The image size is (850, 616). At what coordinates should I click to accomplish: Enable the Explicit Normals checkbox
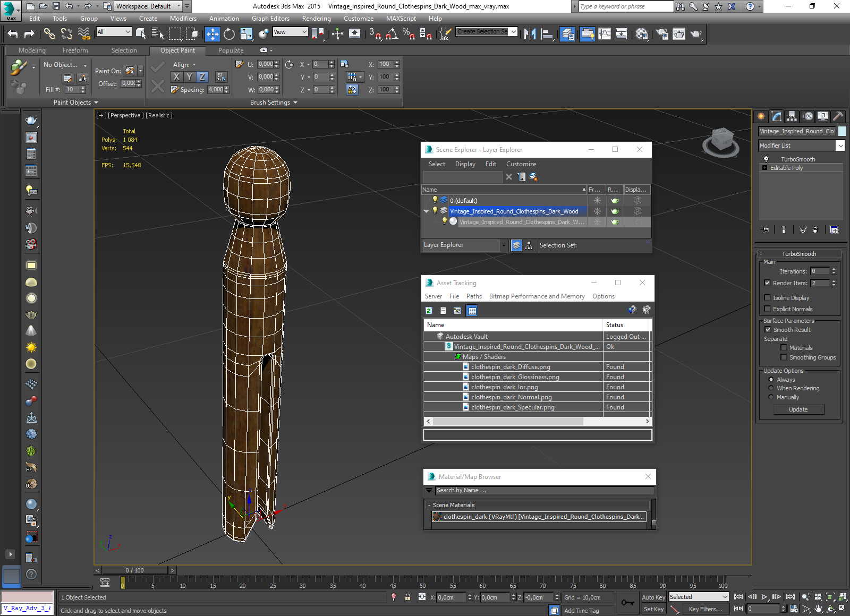(x=767, y=309)
